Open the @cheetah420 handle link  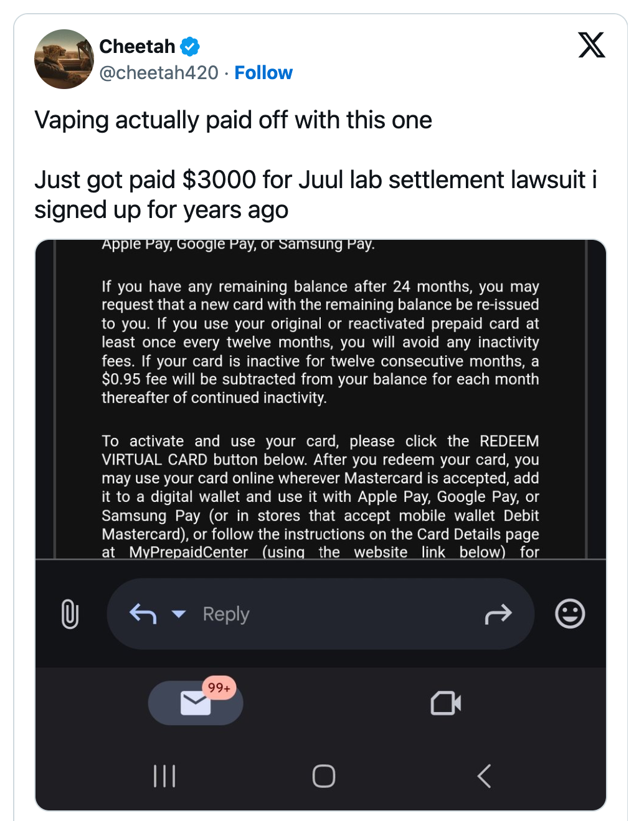click(x=159, y=73)
